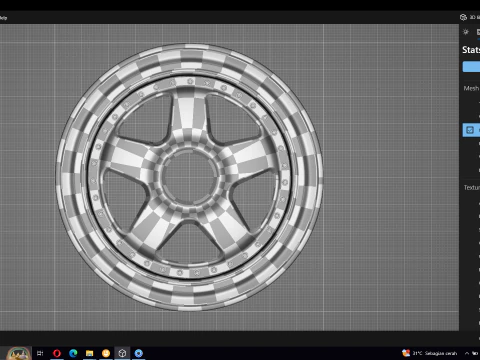
Task: Click the orange clock app taskbar icon
Action: (x=106, y=353)
